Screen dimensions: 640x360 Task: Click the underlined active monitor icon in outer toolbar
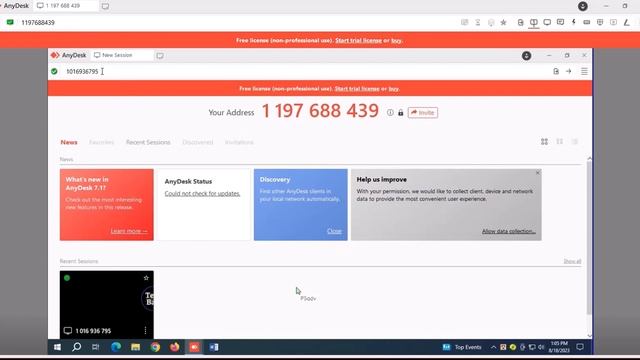533,22
